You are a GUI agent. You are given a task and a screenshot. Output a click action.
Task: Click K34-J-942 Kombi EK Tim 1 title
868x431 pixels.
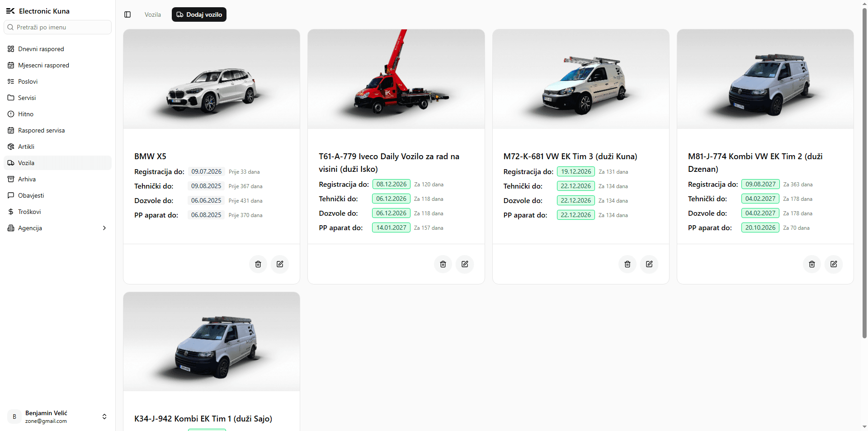tap(203, 419)
